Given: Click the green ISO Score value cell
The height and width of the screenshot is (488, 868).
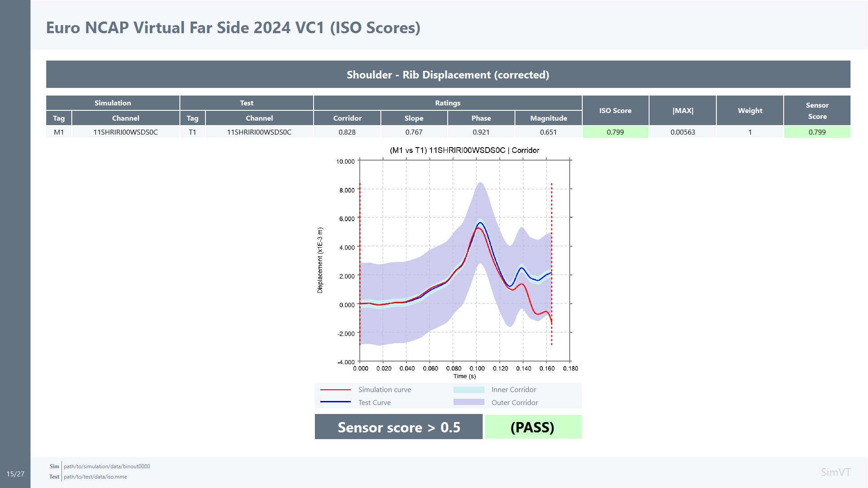Looking at the screenshot, I should pyautogui.click(x=615, y=132).
